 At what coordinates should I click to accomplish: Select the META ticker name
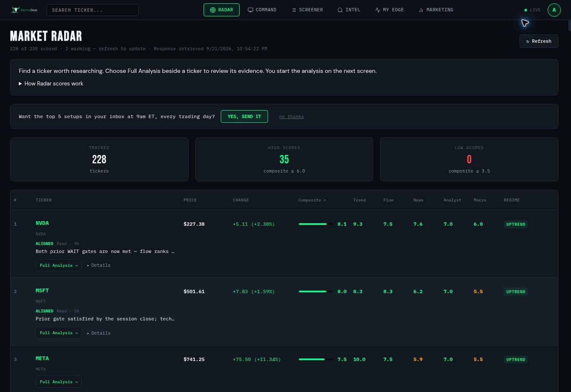pos(42,358)
